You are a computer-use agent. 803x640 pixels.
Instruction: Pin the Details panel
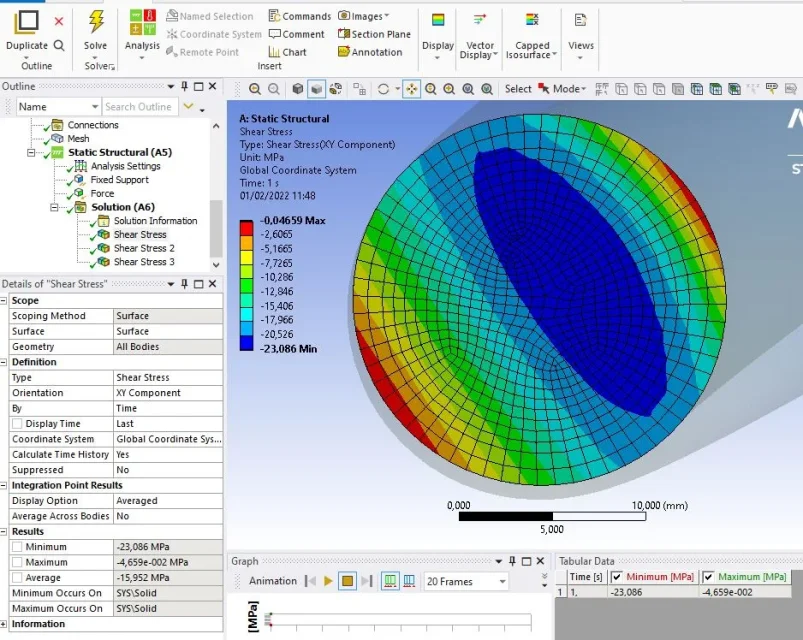185,284
